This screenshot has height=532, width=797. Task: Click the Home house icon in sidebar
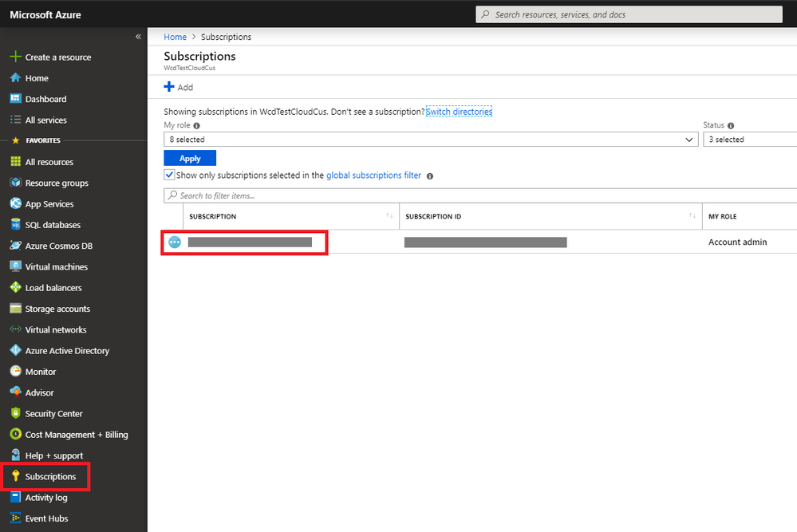coord(16,77)
